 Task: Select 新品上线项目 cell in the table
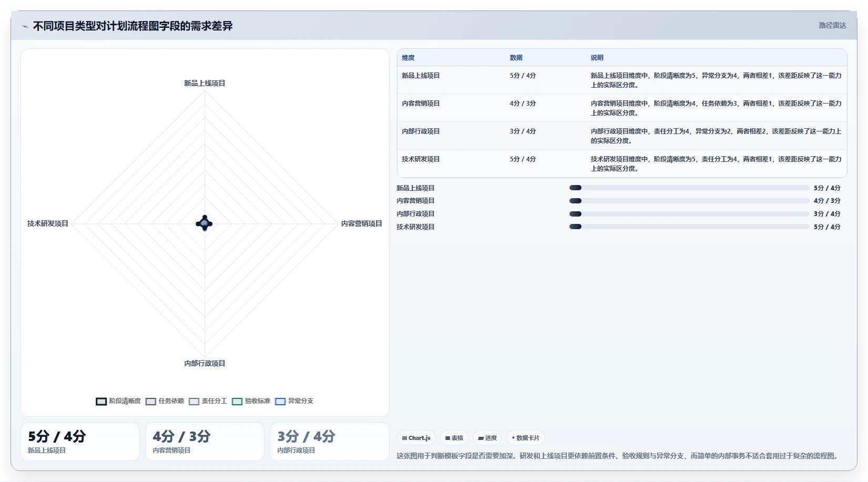(x=421, y=76)
